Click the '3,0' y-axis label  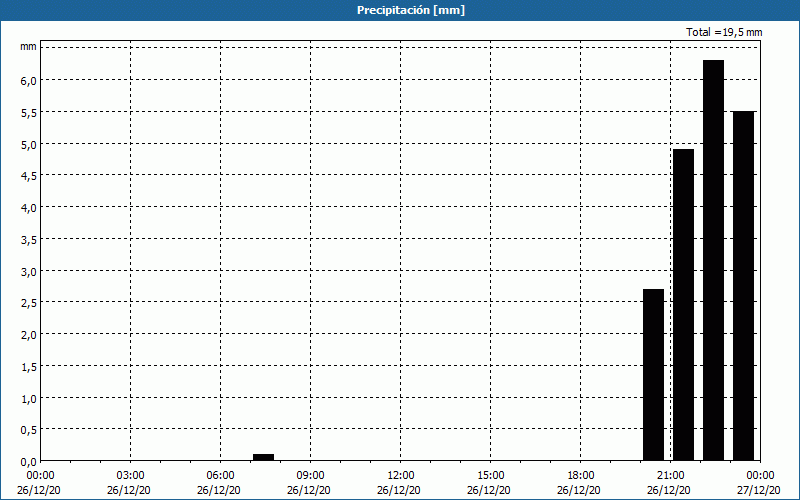[29, 271]
